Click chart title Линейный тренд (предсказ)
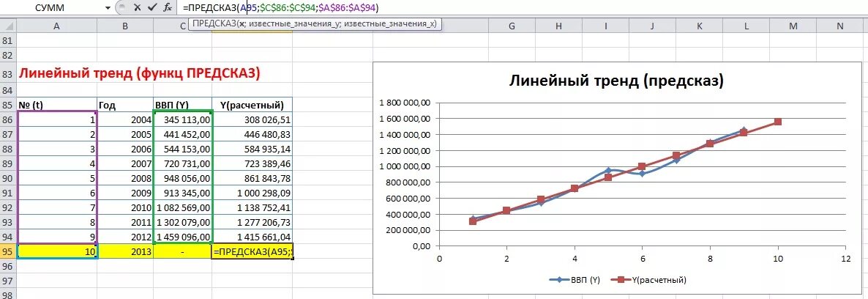868x299 pixels. click(616, 81)
